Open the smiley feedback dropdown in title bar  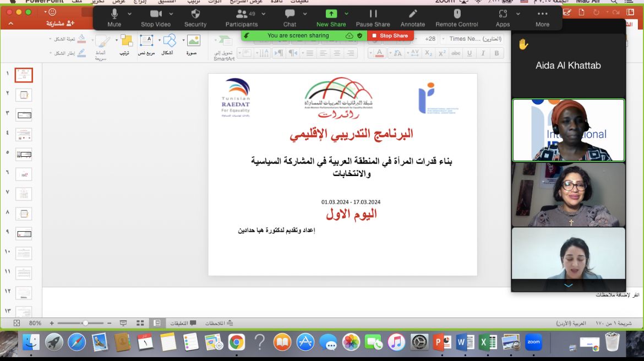coord(50,12)
